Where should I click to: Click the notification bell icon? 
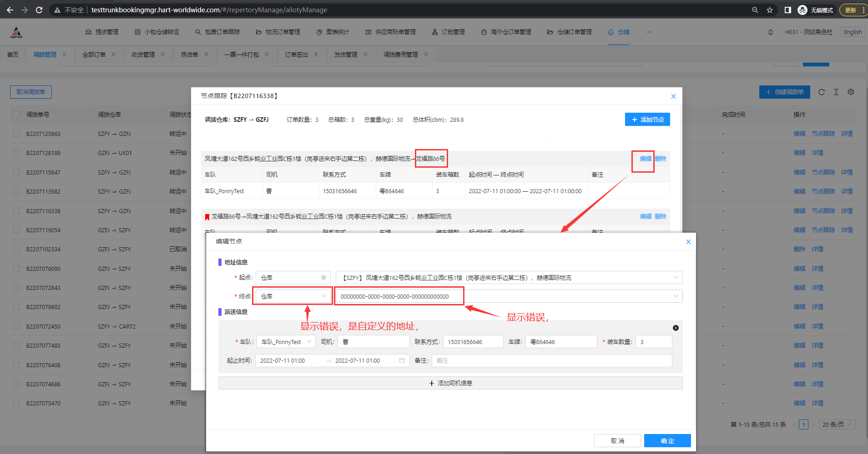click(771, 32)
